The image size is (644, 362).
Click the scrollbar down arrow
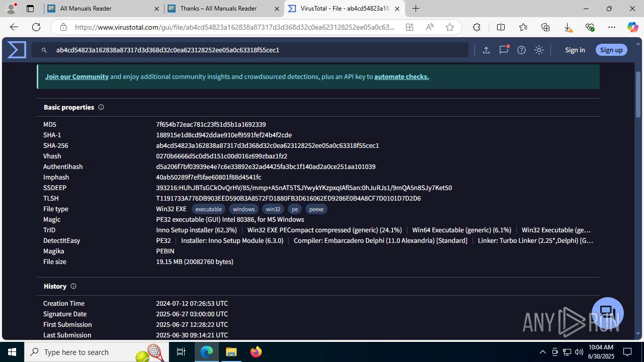coord(638,333)
